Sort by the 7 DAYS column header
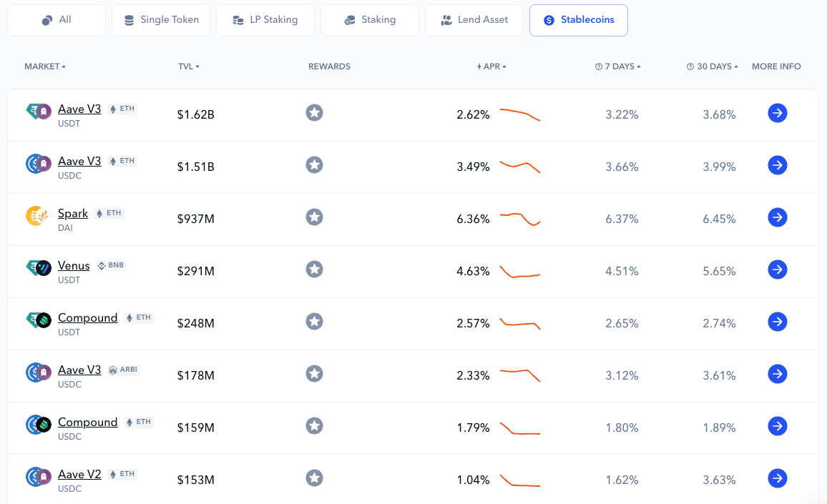The image size is (827, 504). click(x=617, y=66)
